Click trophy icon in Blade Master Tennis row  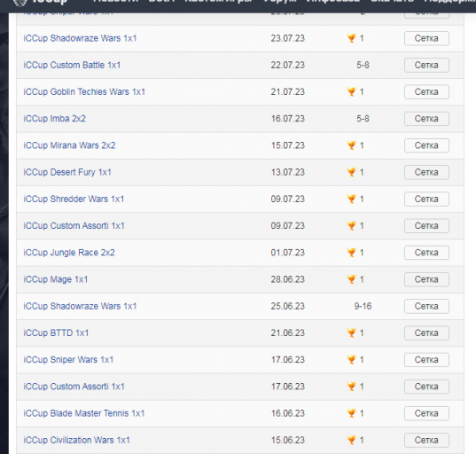pos(351,413)
